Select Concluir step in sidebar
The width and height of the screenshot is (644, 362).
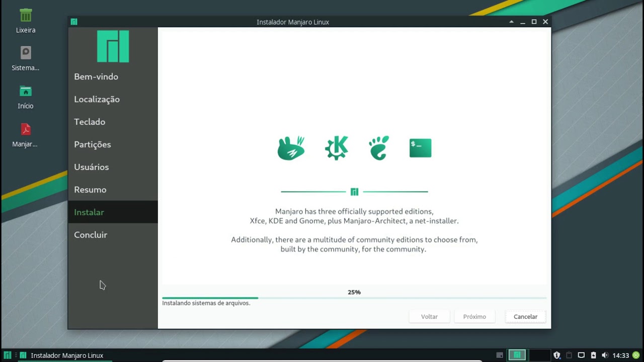pyautogui.click(x=113, y=235)
